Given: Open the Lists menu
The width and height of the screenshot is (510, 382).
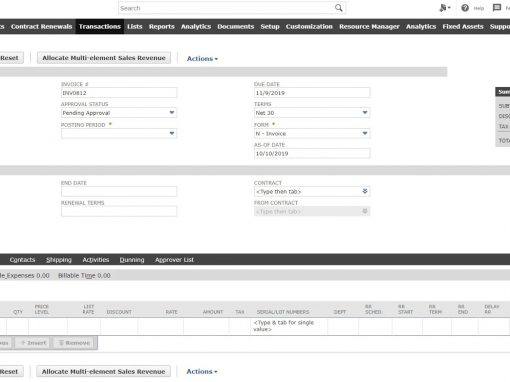Looking at the screenshot, I should 135,26.
